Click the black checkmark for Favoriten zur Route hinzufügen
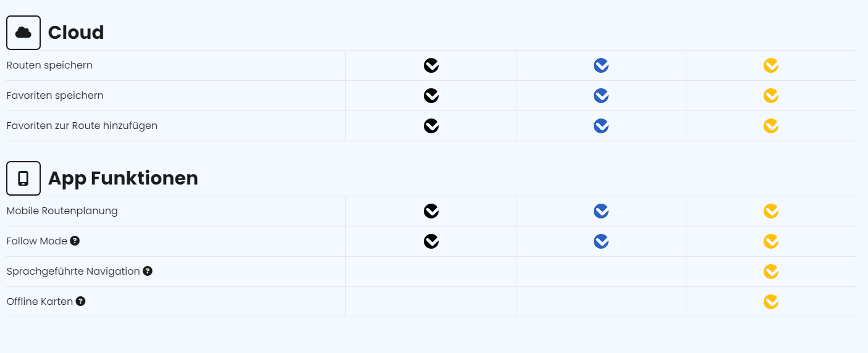 pos(431,126)
